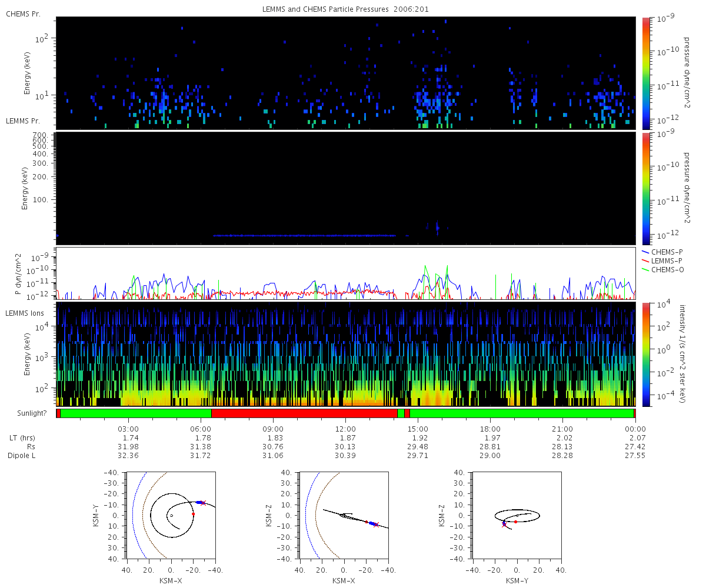Select the KSM-X vs KSM-Z orbit plot
The width and height of the screenshot is (706, 588).
[x=344, y=515]
